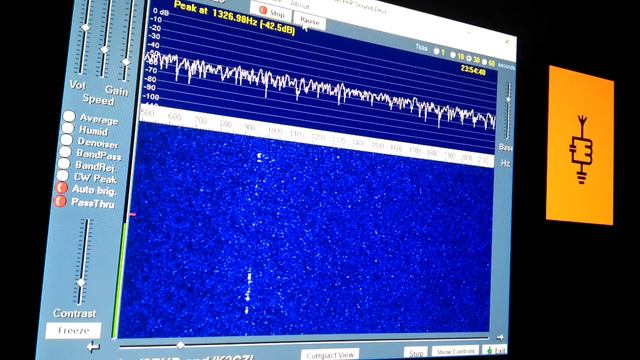
Task: Enable the BandRej filter
Action: pos(64,164)
